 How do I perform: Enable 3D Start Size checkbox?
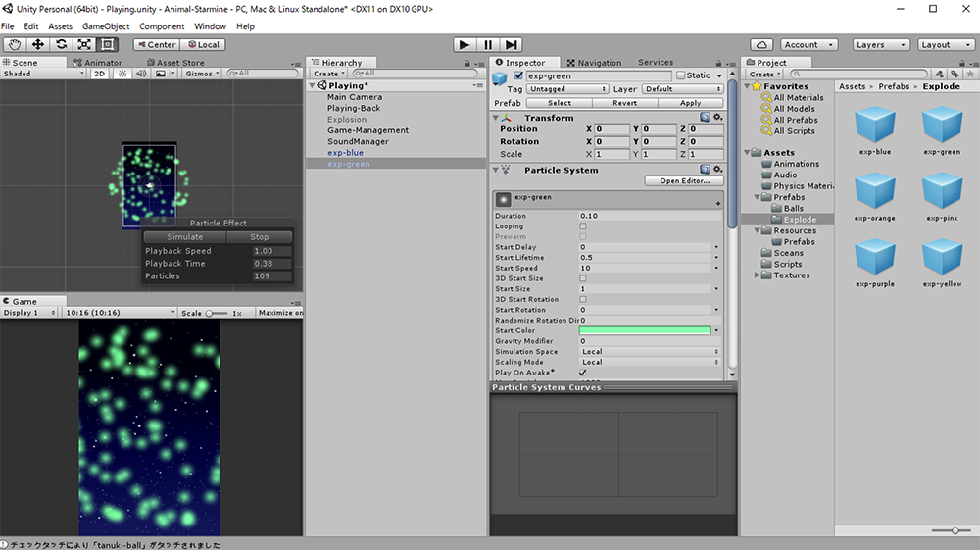pos(583,278)
